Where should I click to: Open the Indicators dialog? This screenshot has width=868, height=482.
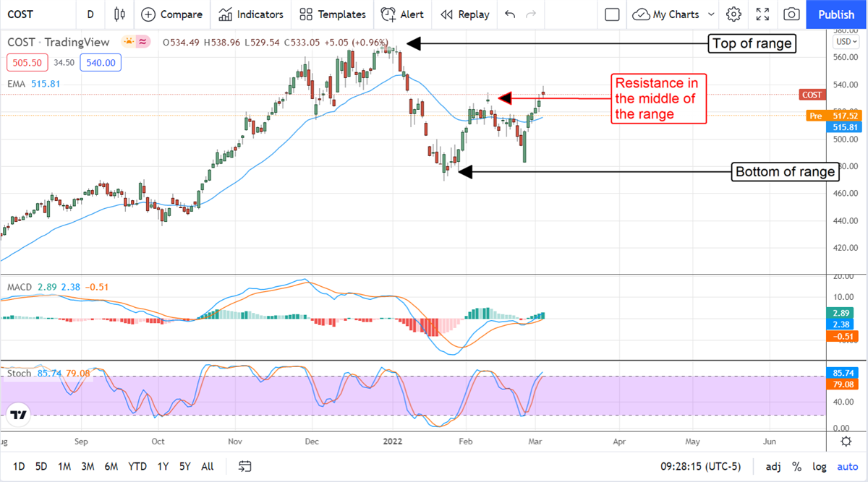251,14
